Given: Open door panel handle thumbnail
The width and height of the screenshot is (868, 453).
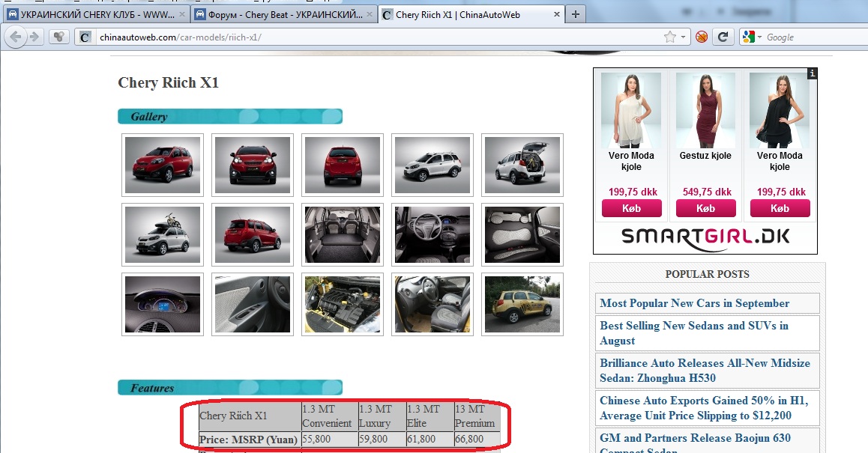Looking at the screenshot, I should click(x=253, y=304).
